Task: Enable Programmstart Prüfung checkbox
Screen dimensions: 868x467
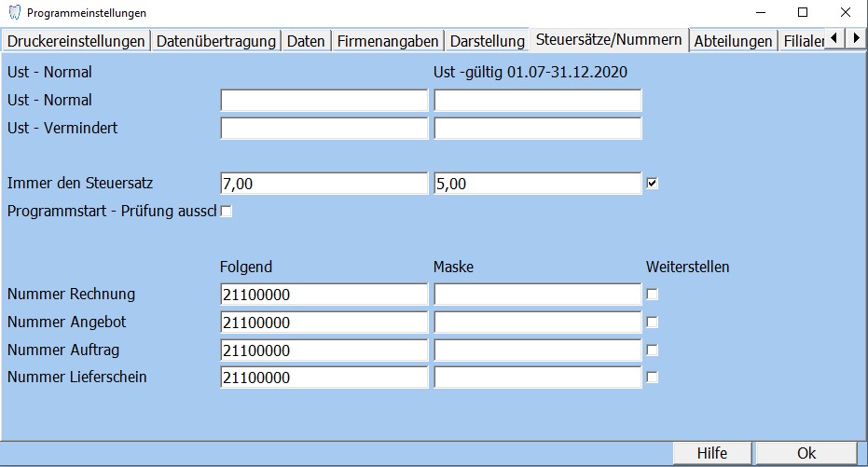Action: pos(226,212)
